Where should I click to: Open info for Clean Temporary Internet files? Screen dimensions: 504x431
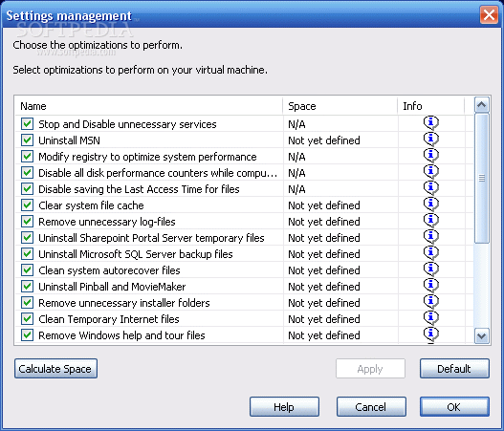click(x=430, y=318)
